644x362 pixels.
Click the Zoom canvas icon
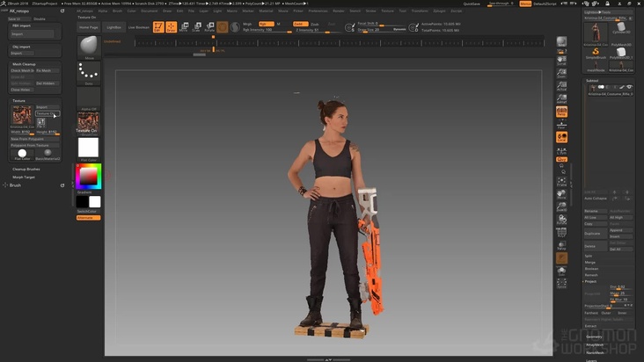[561, 74]
